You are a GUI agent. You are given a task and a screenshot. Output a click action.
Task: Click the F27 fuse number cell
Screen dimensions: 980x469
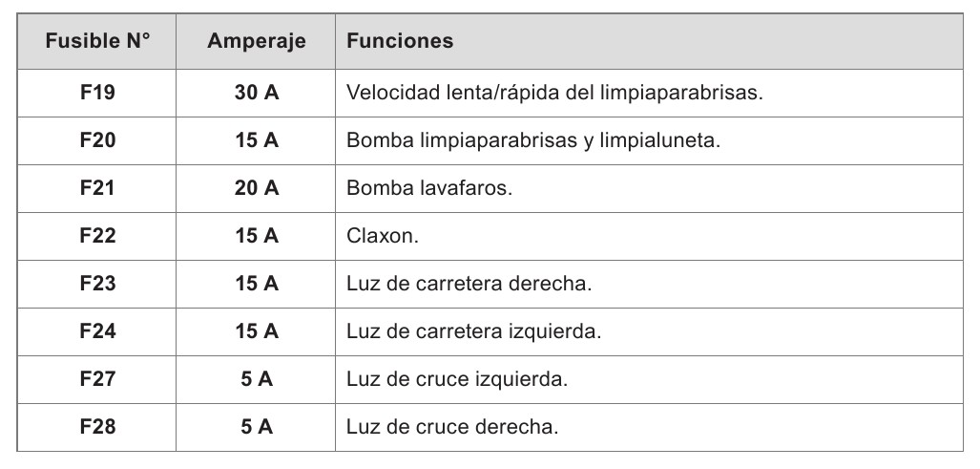96,380
